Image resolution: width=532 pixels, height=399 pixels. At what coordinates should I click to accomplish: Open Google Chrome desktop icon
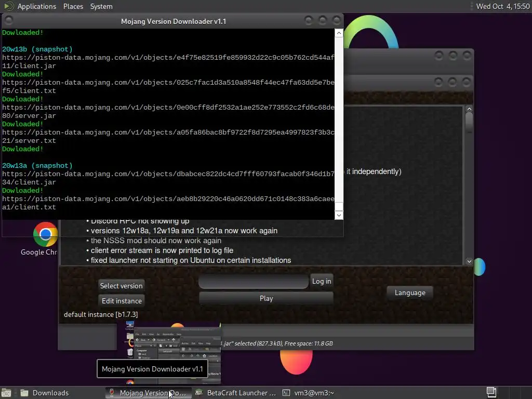pyautogui.click(x=45, y=234)
